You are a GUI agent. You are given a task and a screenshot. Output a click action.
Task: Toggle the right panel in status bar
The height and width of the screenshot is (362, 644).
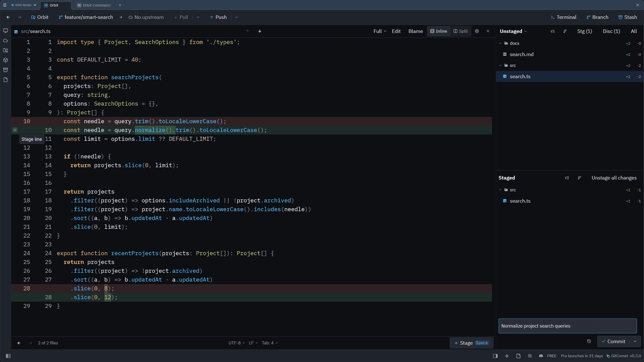[x=495, y=356]
